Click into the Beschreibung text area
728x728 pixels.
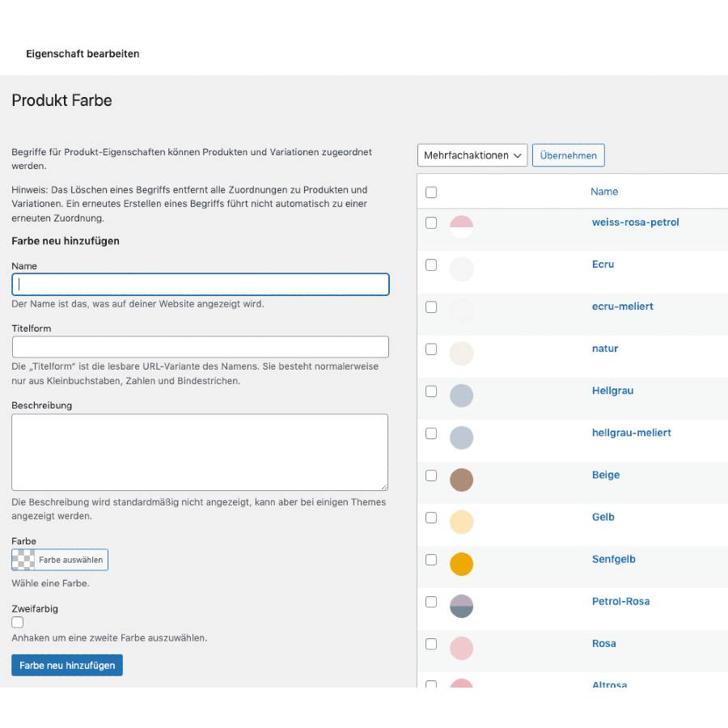coord(200,452)
